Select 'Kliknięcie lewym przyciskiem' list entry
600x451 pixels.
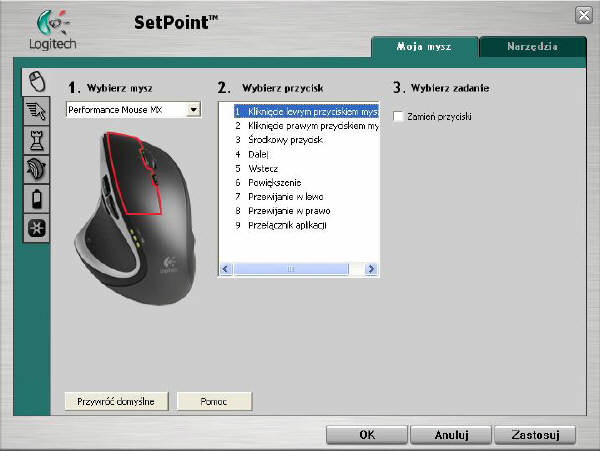tap(306, 111)
